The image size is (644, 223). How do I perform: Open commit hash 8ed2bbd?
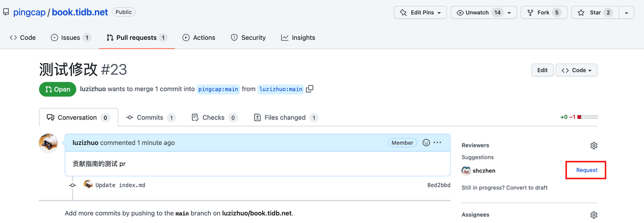[x=439, y=185]
